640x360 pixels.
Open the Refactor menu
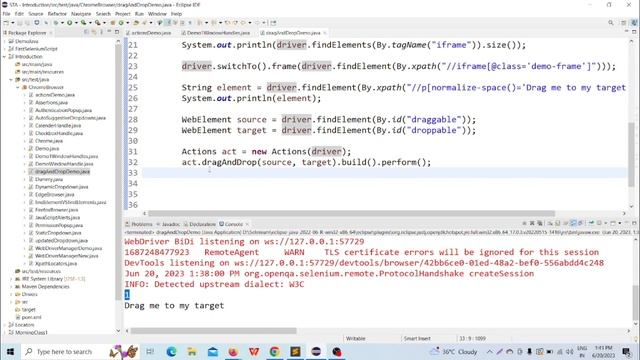pos(57,14)
